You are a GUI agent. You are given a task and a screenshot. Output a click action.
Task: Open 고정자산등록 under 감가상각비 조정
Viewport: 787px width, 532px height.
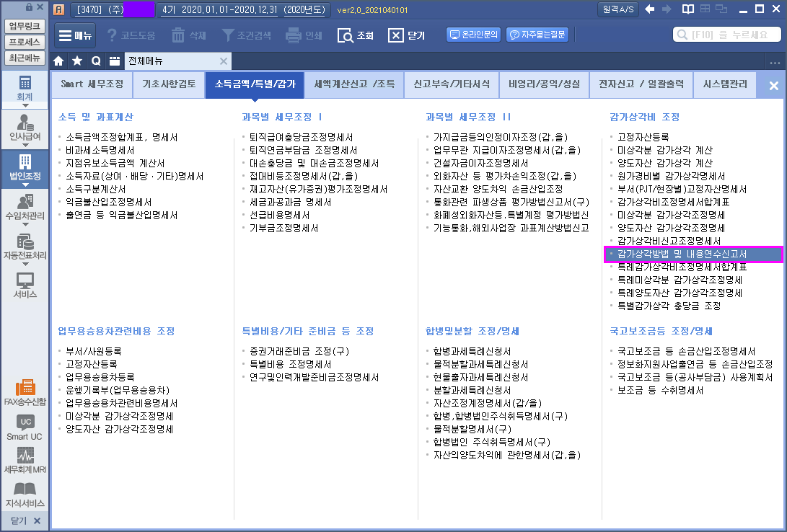click(x=643, y=137)
